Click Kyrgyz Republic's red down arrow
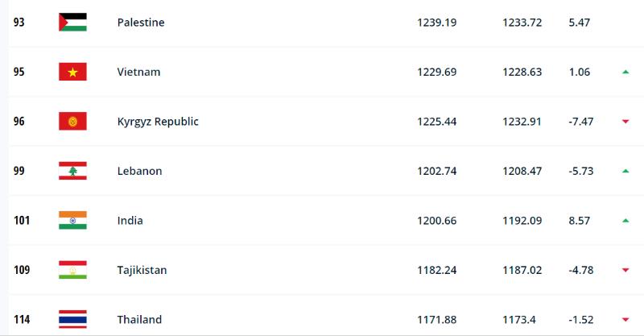Image resolution: width=644 pixels, height=336 pixels. pyautogui.click(x=625, y=122)
